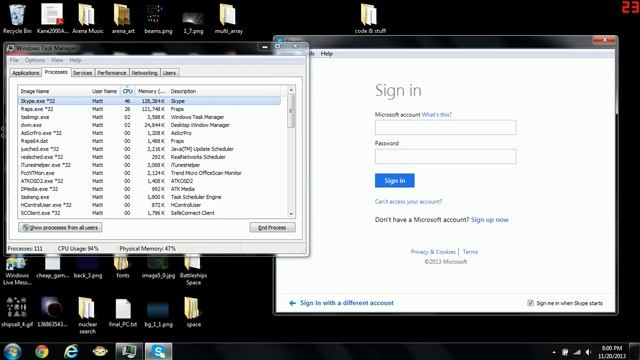Launch Google Chrome from the taskbar
Image resolution: width=640 pixels, height=360 pixels.
[x=42, y=351]
